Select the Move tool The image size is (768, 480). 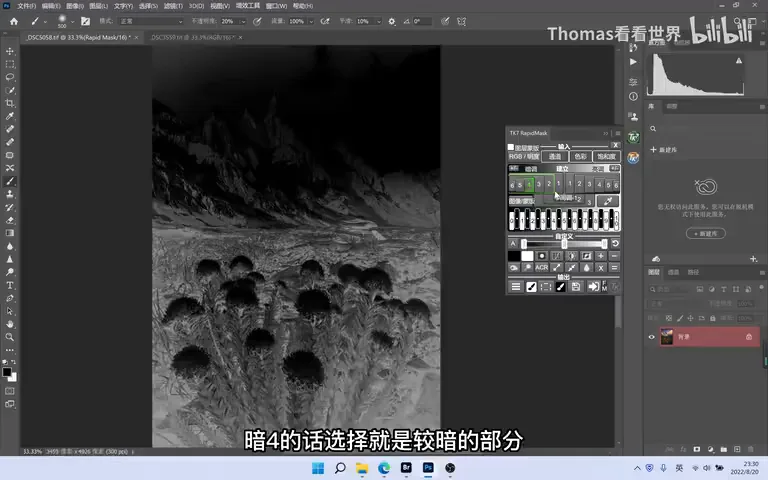point(10,51)
